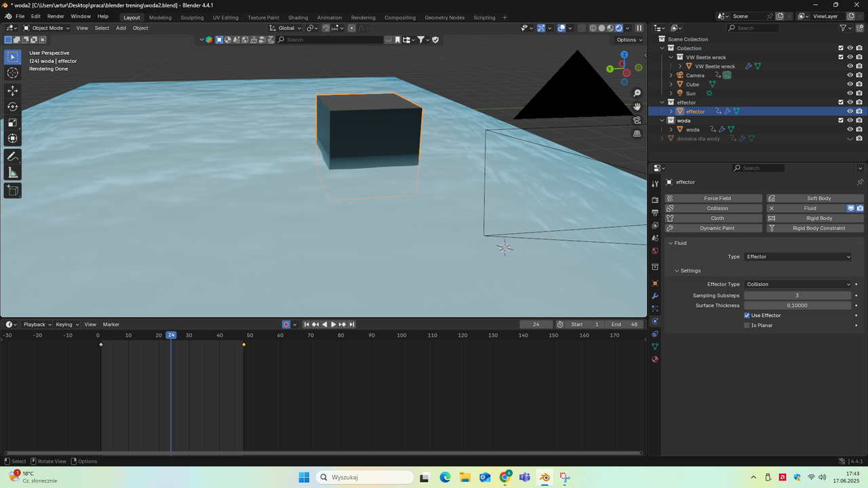Add Rigid Body physics

coord(815,218)
